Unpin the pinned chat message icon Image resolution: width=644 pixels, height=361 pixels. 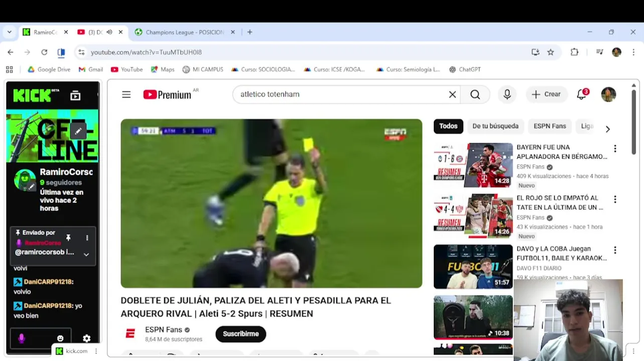[x=68, y=238]
